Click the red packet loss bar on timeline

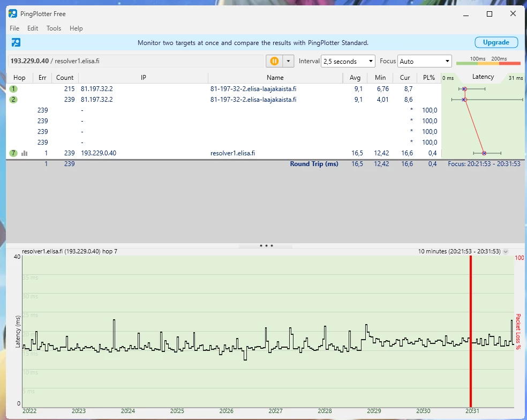(x=471, y=331)
